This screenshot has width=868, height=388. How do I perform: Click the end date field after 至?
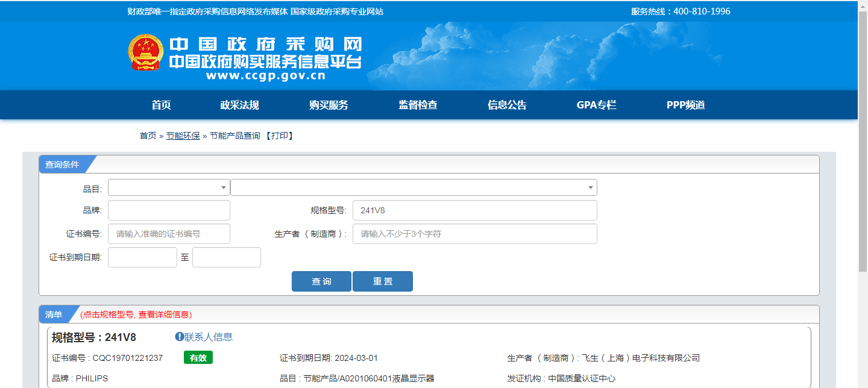(227, 257)
